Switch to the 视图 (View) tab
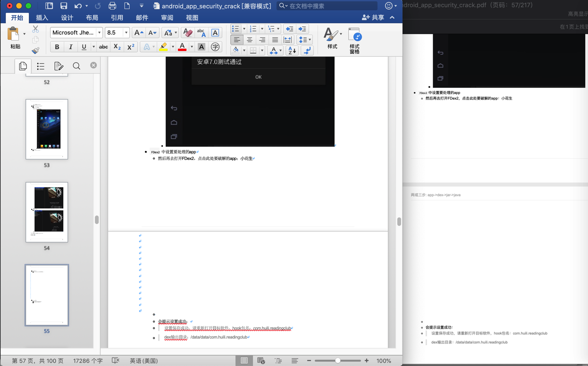The image size is (588, 366). pos(192,17)
